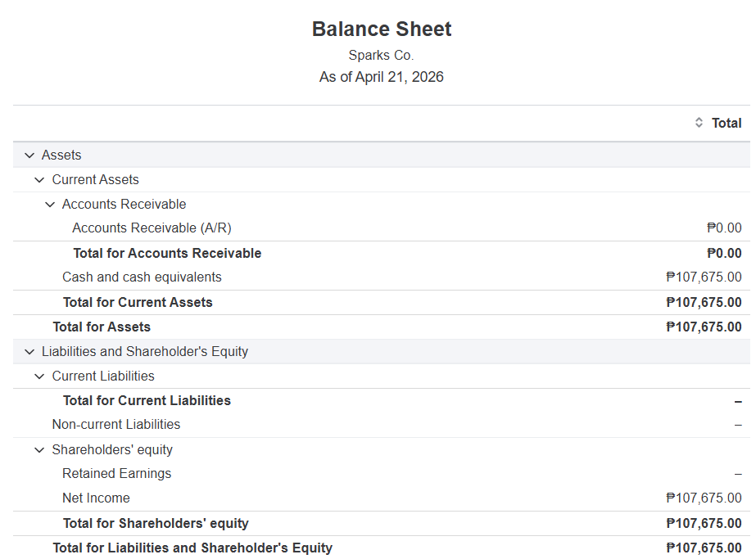Viewport: 756px width, 559px height.
Task: Open the Cash and cash equivalents amount
Action: pyautogui.click(x=704, y=277)
